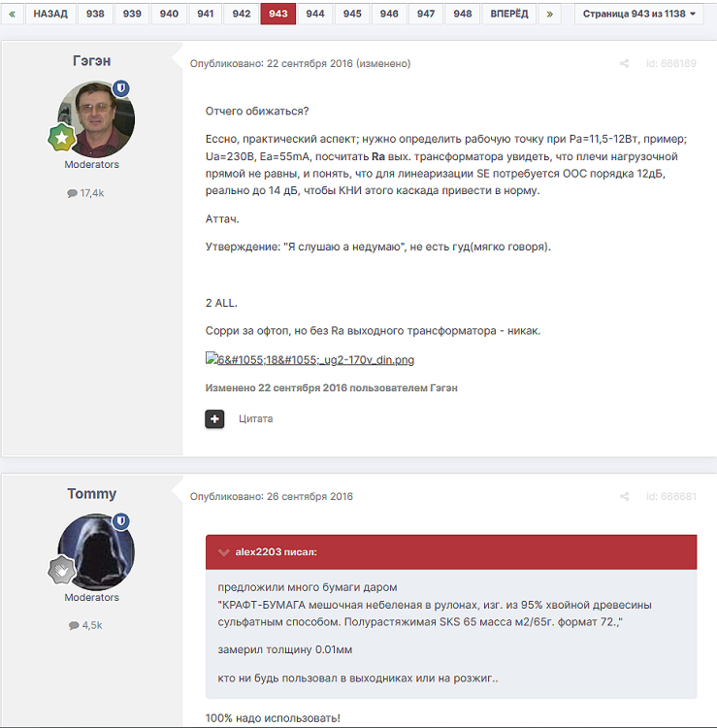Click the plus multiquote icon under Гэгэн's post
This screenshot has width=717, height=728.
click(214, 419)
